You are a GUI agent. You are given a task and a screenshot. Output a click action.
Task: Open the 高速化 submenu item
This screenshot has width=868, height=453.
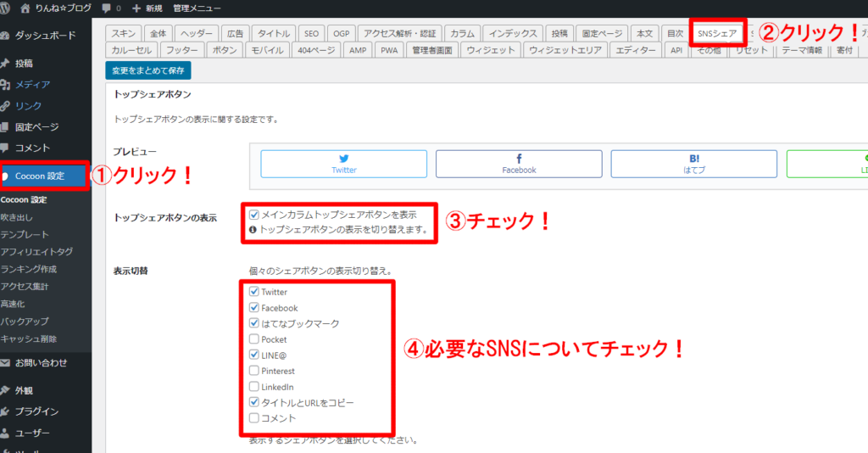click(x=13, y=304)
